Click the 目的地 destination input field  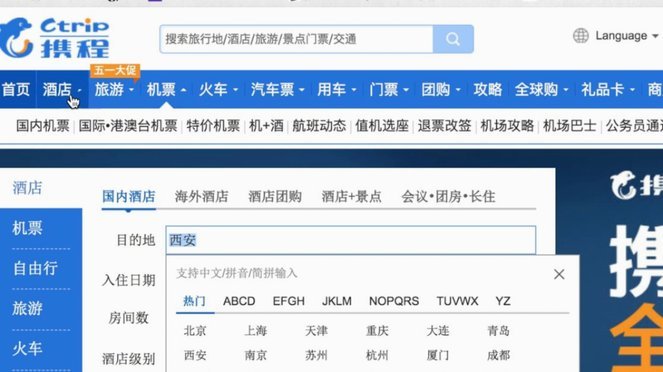(351, 240)
